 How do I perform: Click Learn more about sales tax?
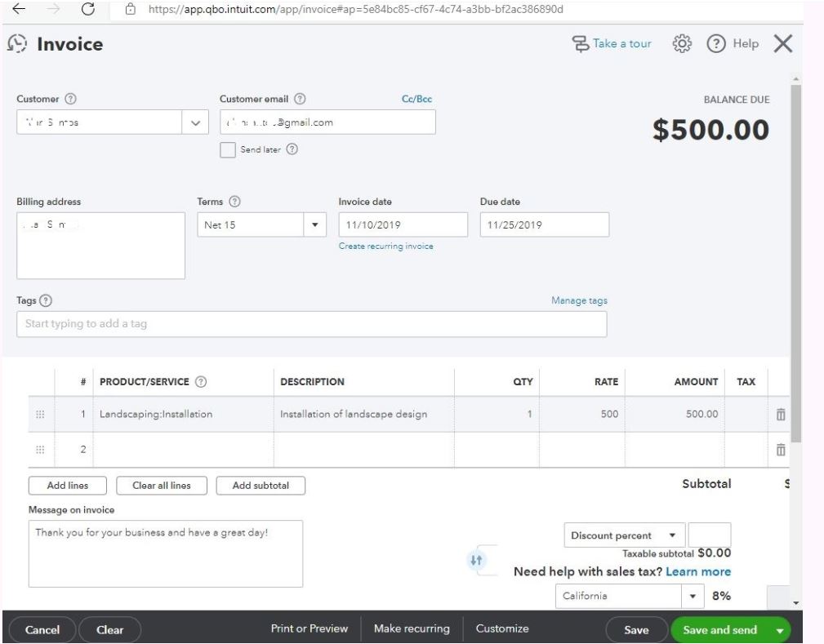point(698,571)
